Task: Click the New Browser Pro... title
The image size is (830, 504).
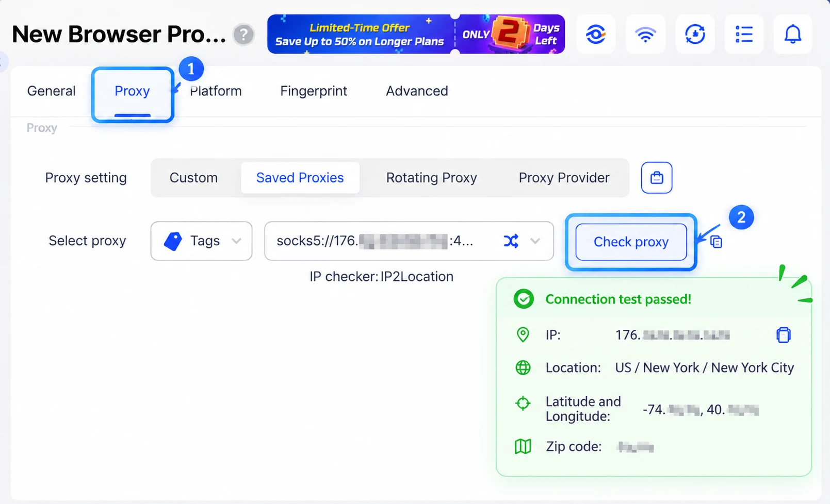Action: [x=119, y=35]
